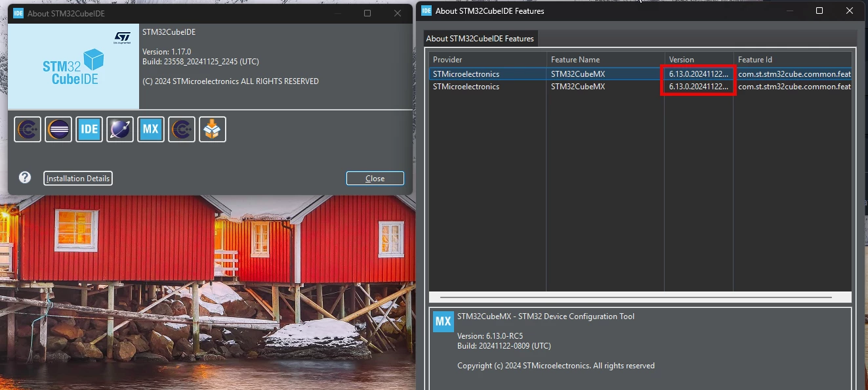Click the orange package install icon
The height and width of the screenshot is (390, 868).
click(x=213, y=129)
